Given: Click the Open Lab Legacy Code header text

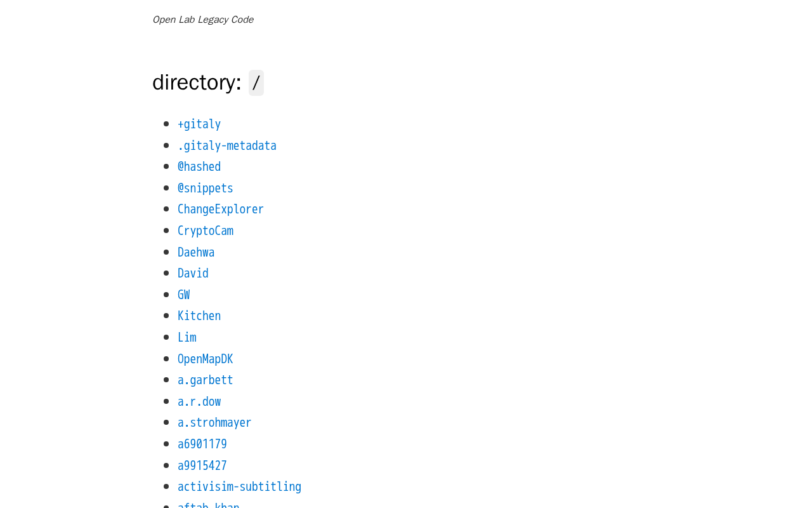Looking at the screenshot, I should coord(203,20).
